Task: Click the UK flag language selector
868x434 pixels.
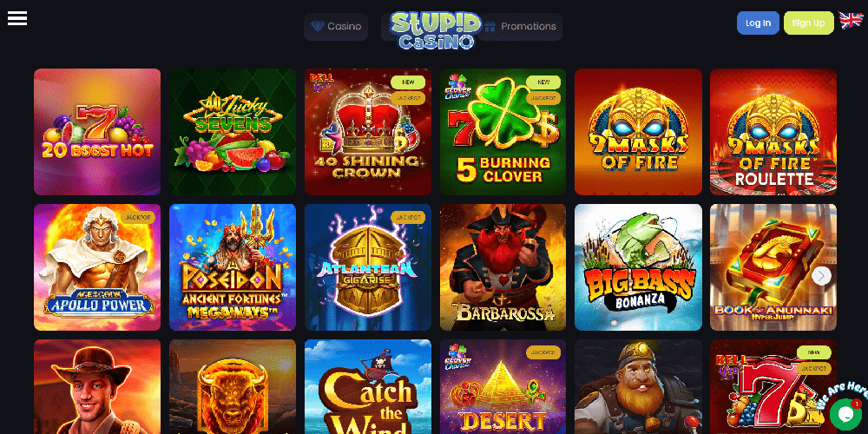Action: [x=851, y=21]
